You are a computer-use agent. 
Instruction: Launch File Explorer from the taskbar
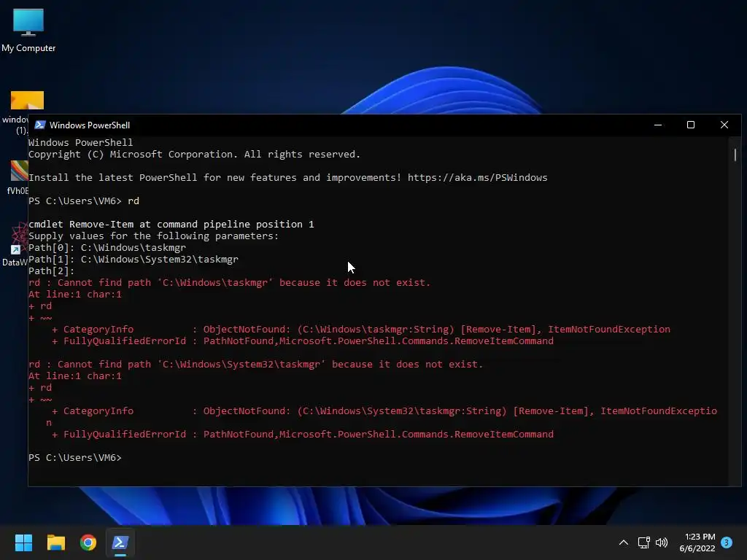55,542
